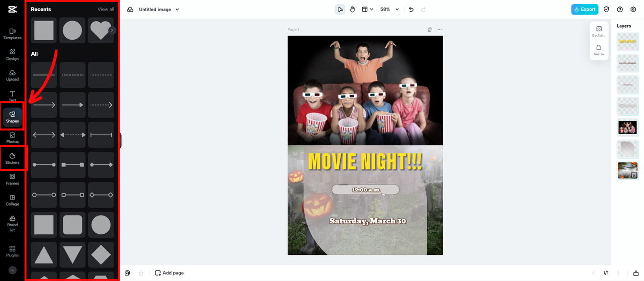Screen dimensions: 644x281
Task: Undo the last action
Action: pyautogui.click(x=411, y=9)
